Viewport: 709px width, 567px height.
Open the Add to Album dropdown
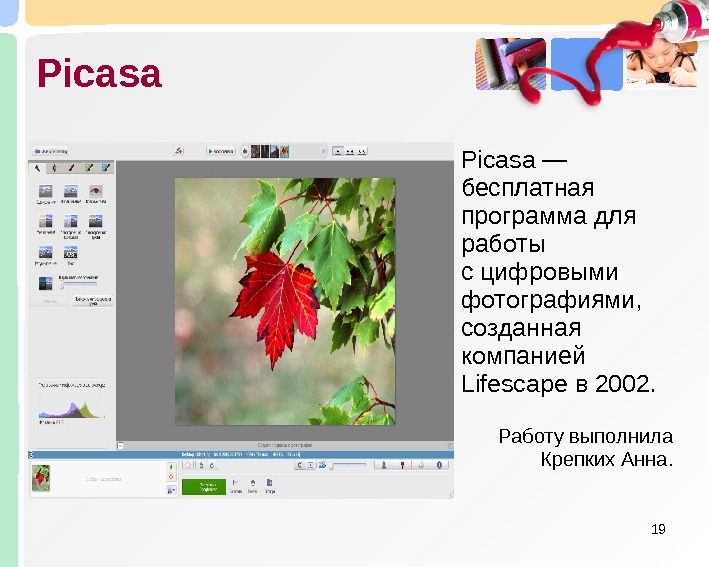(171, 490)
